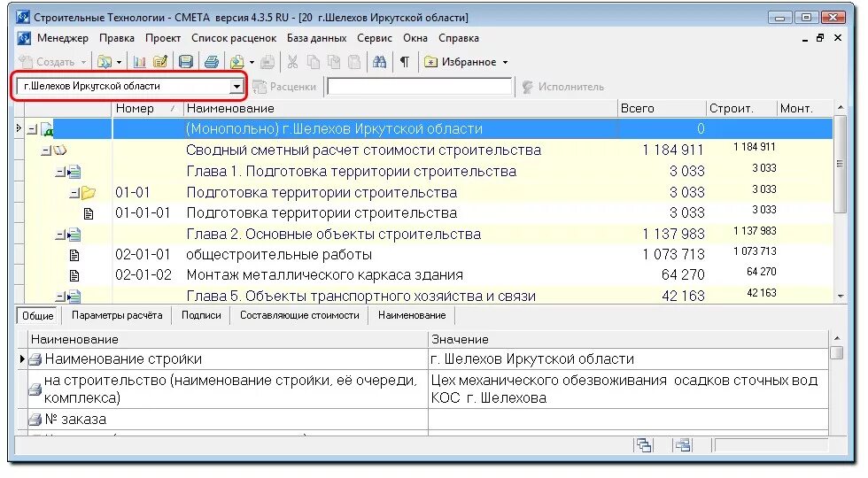Open the Проект menu

[x=163, y=38]
